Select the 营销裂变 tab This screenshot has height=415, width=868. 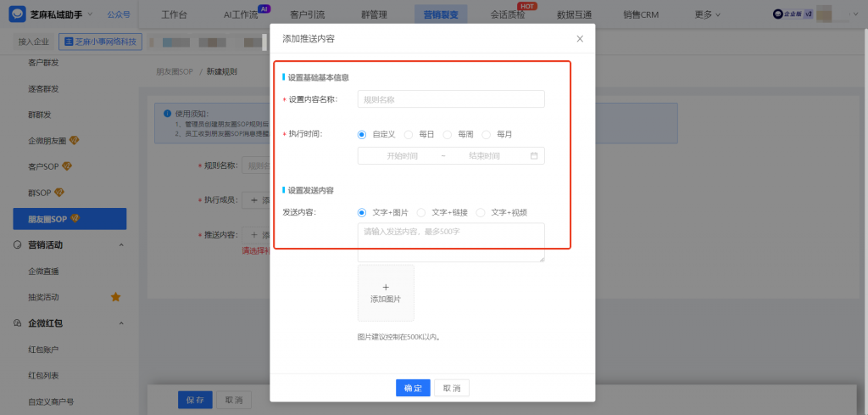click(x=441, y=15)
